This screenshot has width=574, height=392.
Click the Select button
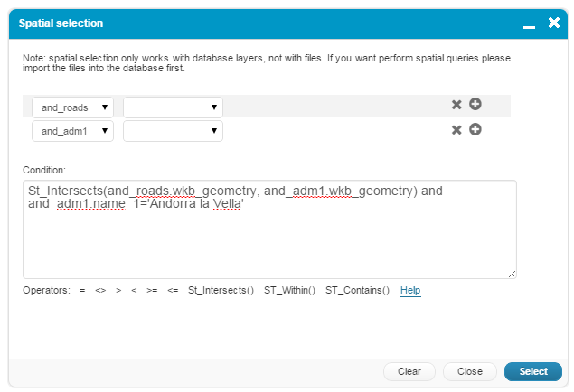[x=532, y=371]
